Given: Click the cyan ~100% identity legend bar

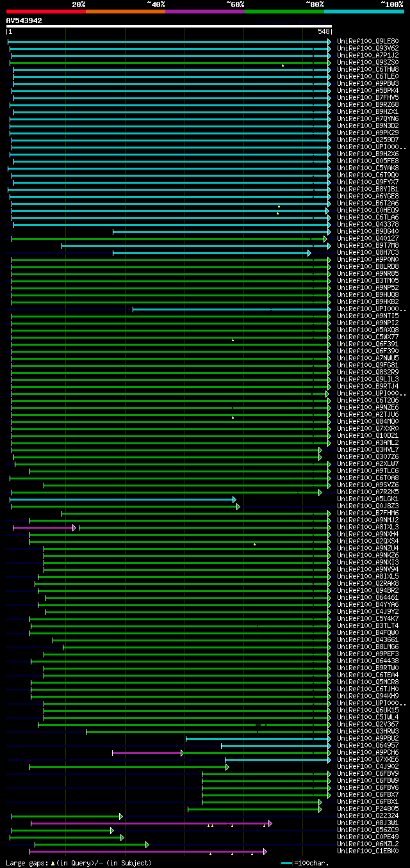Looking at the screenshot, I should pyautogui.click(x=364, y=12).
